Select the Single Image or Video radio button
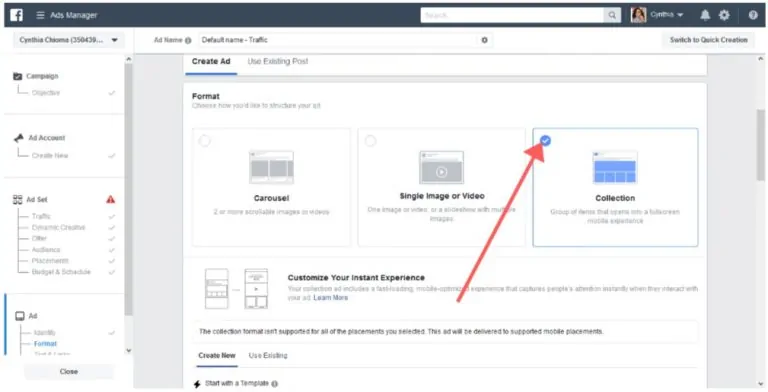 click(370, 141)
